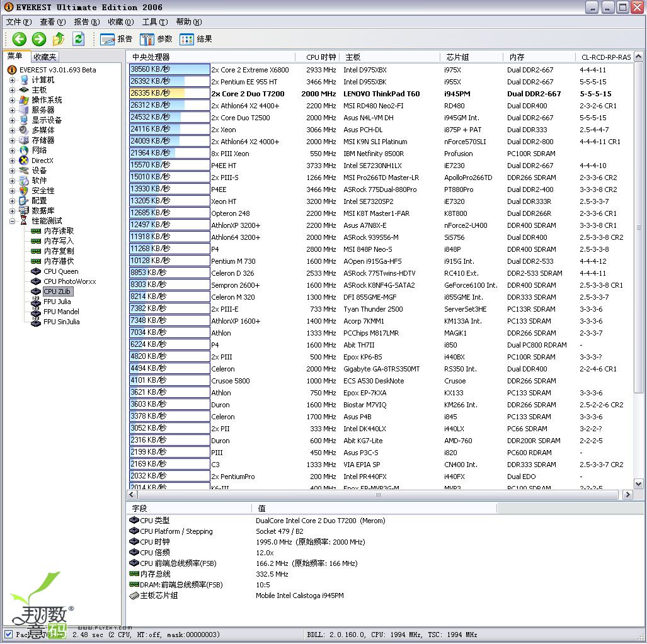This screenshot has width=647, height=644.
Task: Open the 报告 report toolbar button
Action: coord(116,39)
